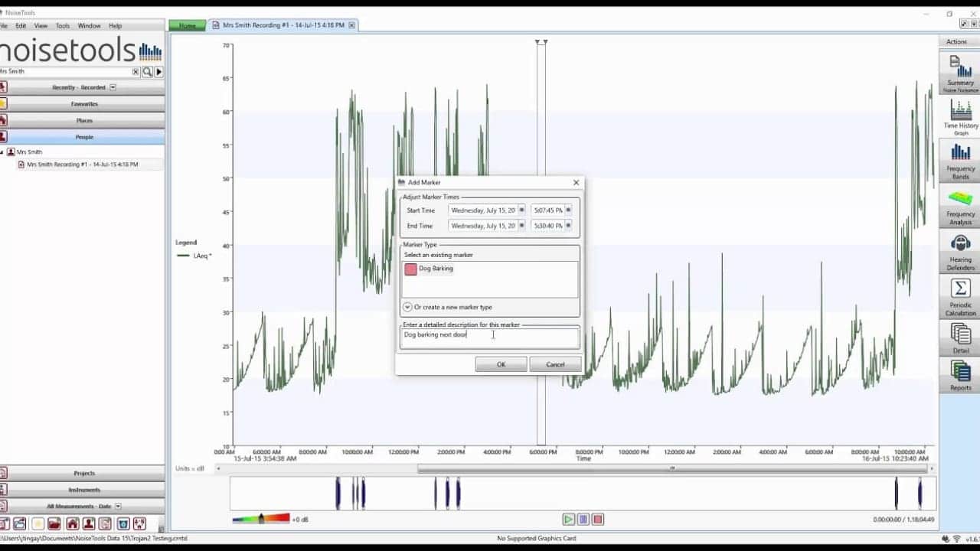The image size is (980, 551).
Task: Click the marker description text field
Action: click(x=489, y=338)
